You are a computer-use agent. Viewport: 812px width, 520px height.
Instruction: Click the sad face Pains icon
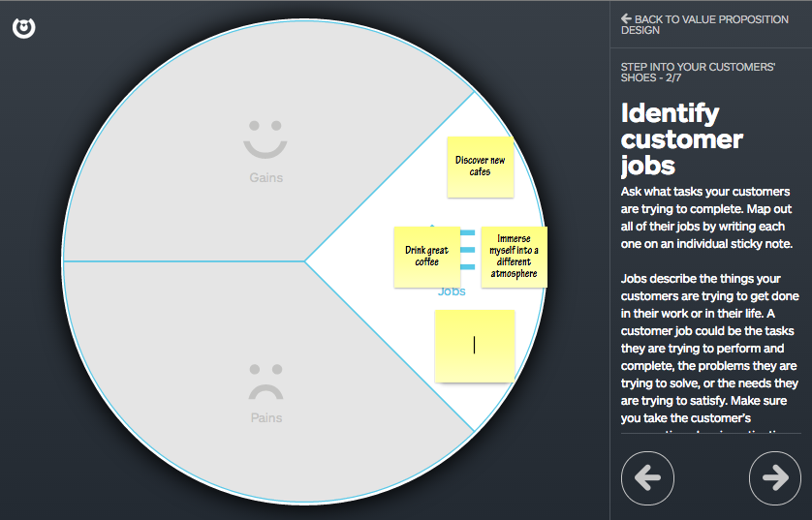click(265, 382)
